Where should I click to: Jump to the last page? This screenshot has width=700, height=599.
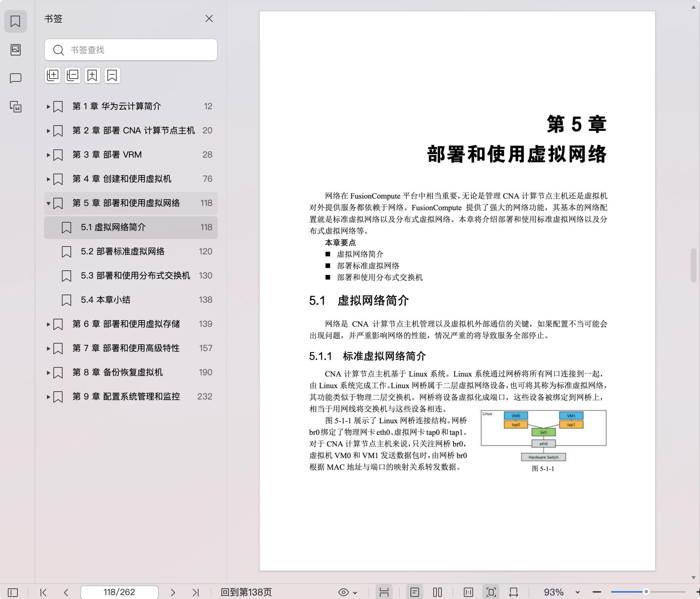click(x=196, y=592)
